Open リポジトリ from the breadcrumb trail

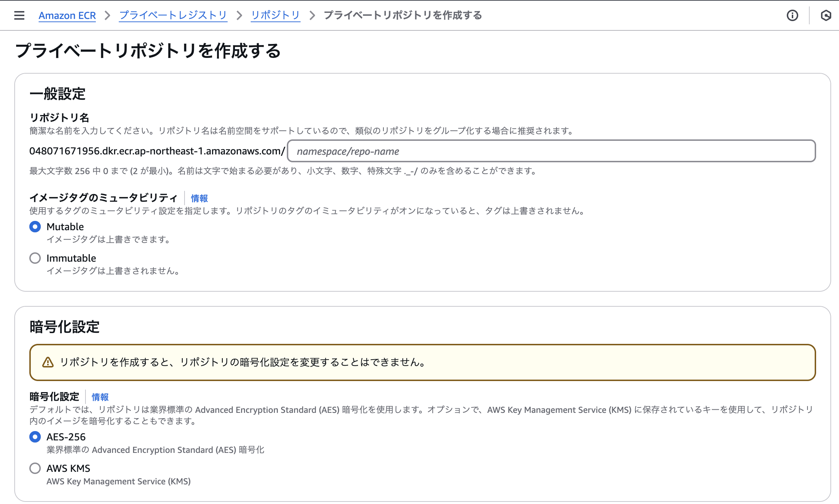275,15
